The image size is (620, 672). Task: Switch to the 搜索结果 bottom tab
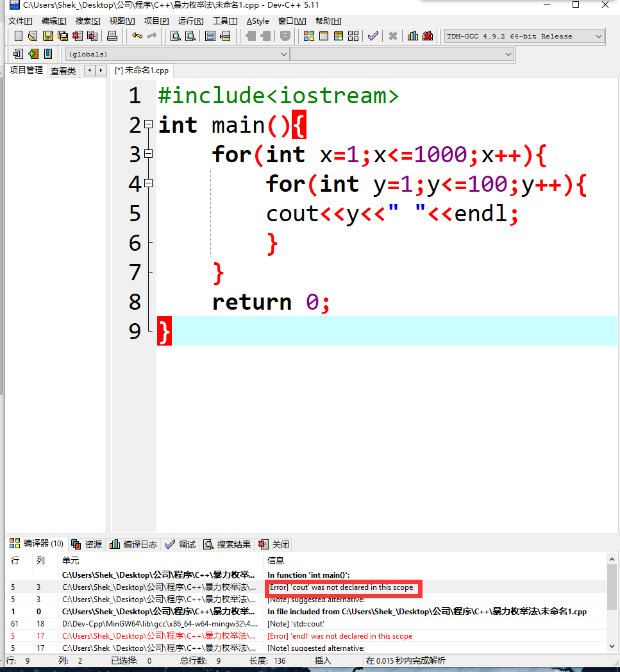tap(228, 544)
